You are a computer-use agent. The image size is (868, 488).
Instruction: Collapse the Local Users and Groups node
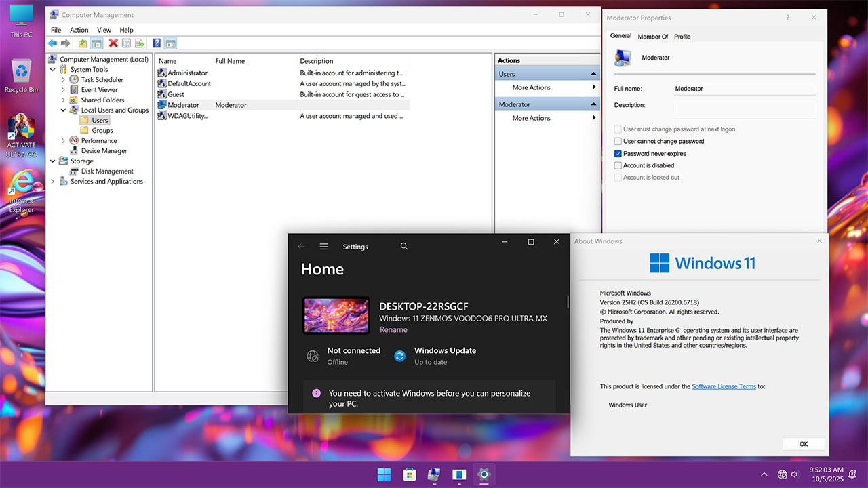(x=64, y=110)
